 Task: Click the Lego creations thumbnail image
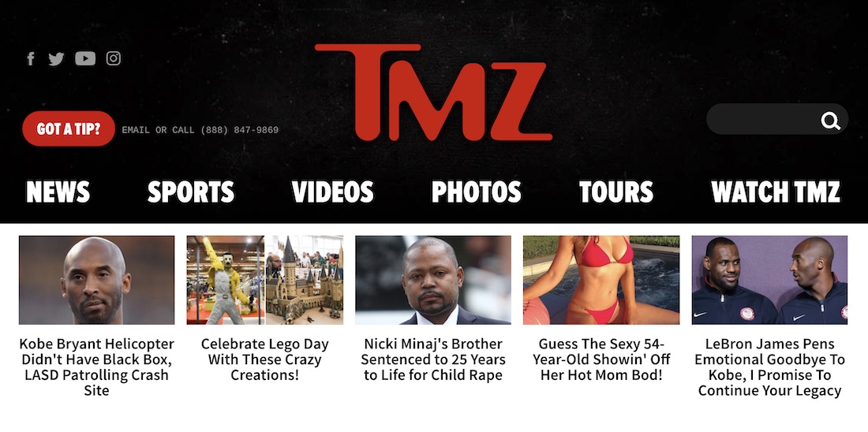point(264,280)
